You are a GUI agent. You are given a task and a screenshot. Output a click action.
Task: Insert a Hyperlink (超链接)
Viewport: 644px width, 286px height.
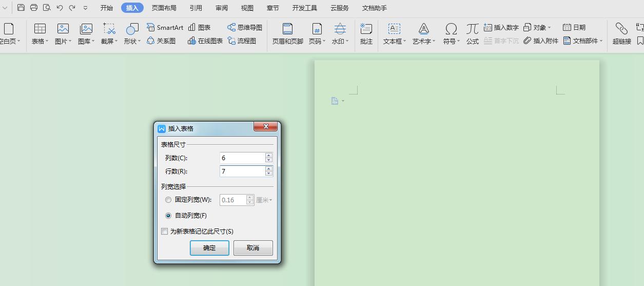(x=621, y=34)
